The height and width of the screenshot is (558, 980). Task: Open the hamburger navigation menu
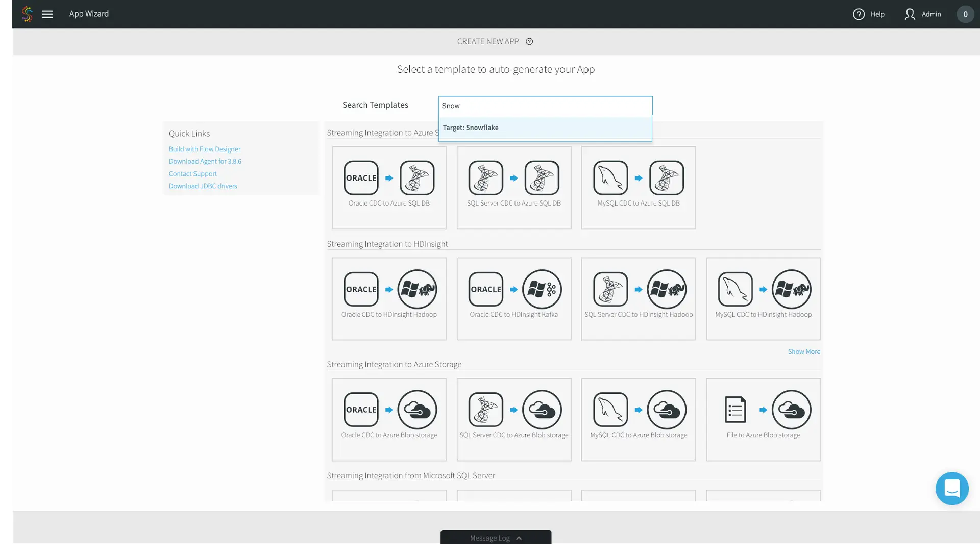pyautogui.click(x=47, y=14)
